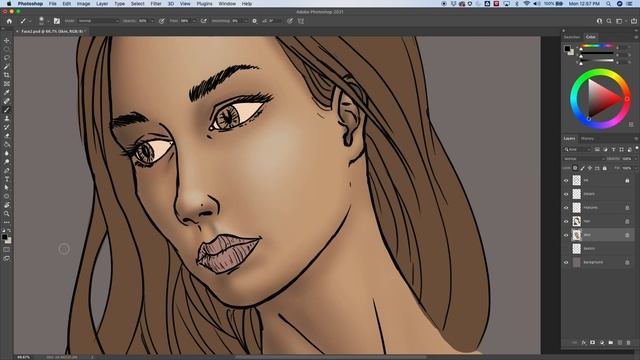Select the Path Selection tool
The height and width of the screenshot is (360, 640).
click(7, 187)
